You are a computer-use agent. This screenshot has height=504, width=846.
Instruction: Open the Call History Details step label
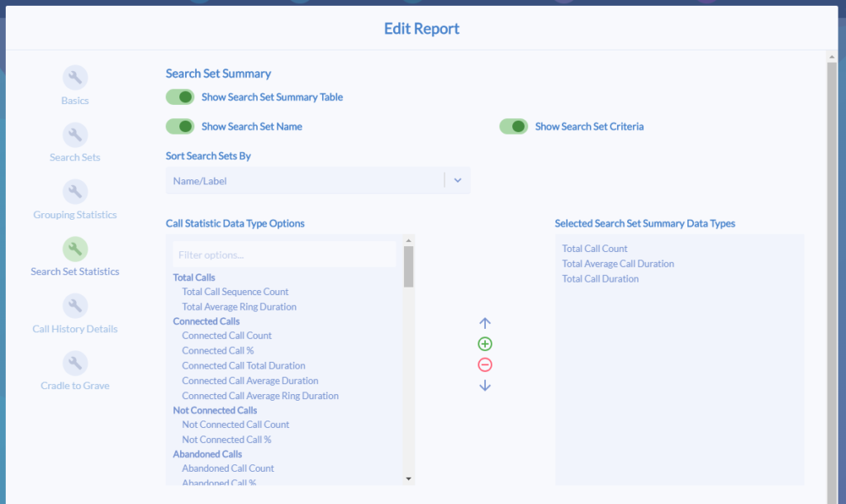click(x=75, y=329)
